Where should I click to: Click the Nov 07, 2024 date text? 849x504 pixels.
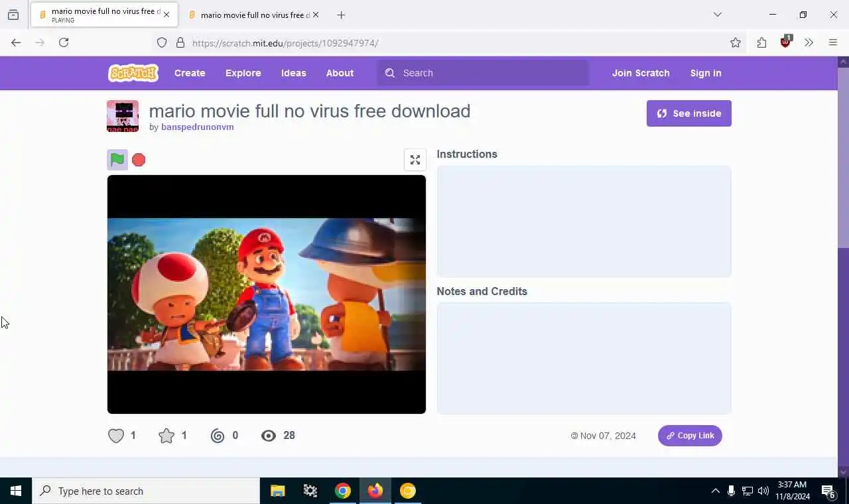[608, 436]
